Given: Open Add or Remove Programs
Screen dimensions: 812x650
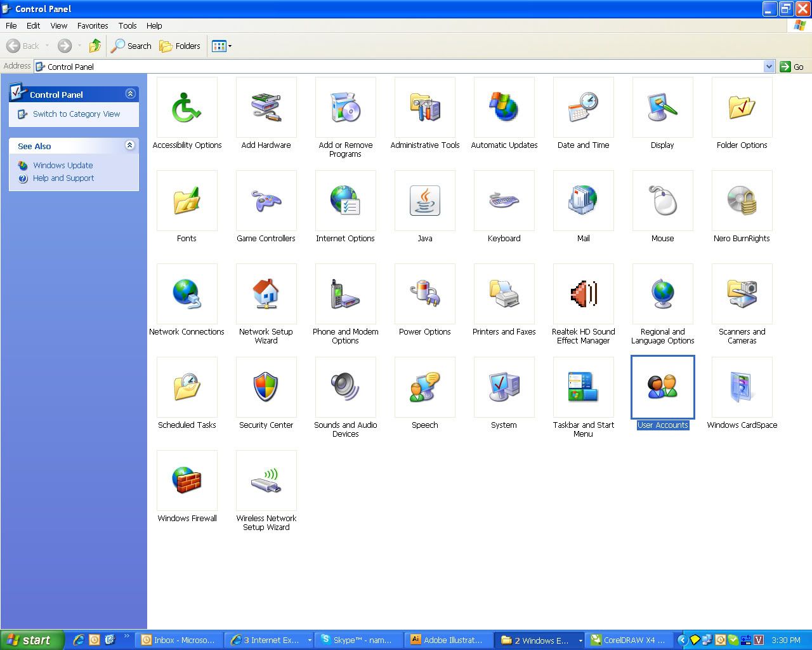Looking at the screenshot, I should click(x=346, y=107).
